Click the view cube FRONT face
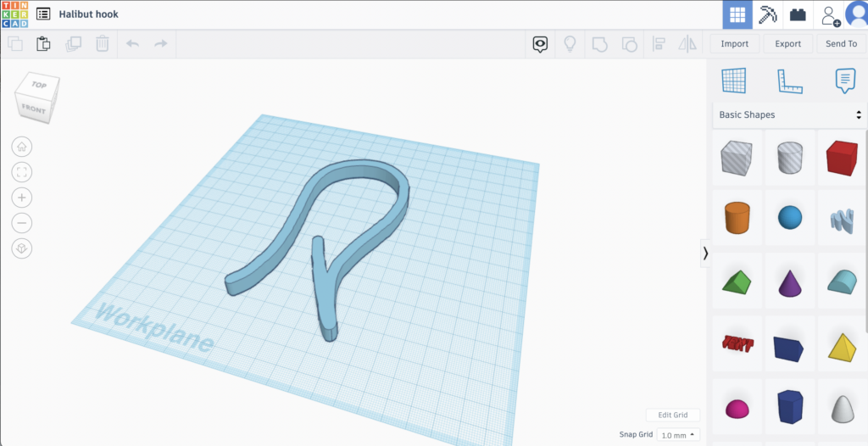The image size is (868, 446). pos(33,109)
